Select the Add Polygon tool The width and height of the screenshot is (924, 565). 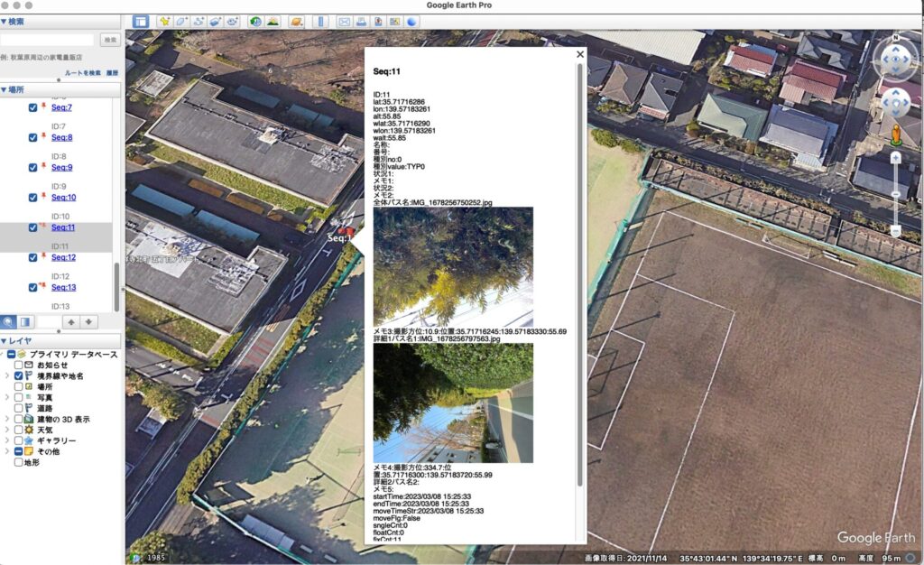(x=181, y=22)
